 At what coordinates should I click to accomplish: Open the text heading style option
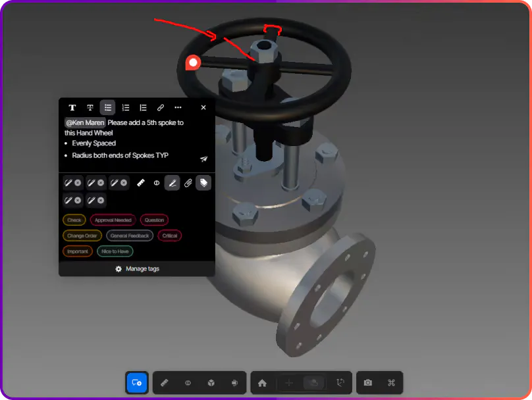pyautogui.click(x=72, y=108)
